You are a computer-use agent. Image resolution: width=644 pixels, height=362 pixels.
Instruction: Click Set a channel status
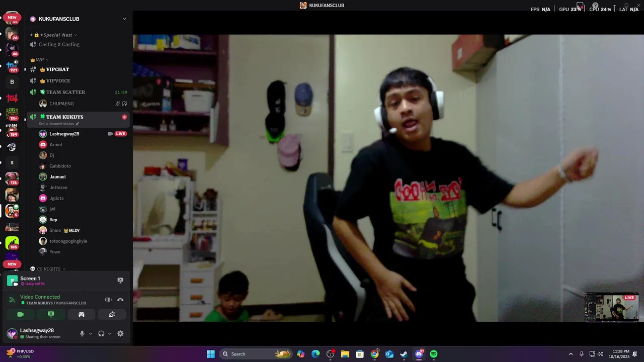coord(59,124)
